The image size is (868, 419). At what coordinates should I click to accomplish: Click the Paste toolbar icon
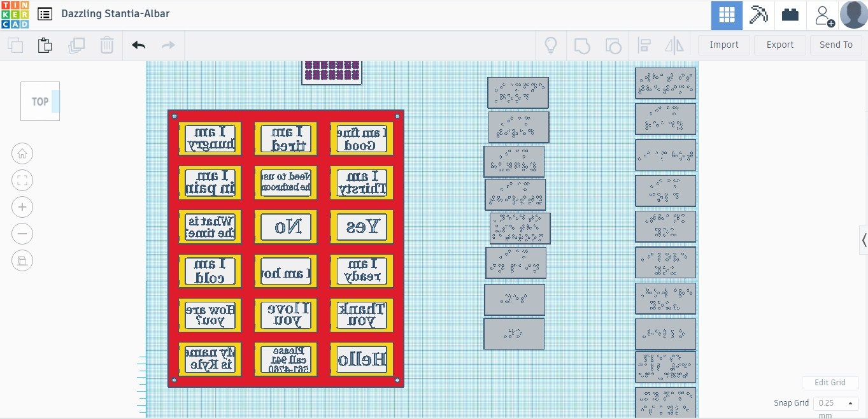[45, 45]
